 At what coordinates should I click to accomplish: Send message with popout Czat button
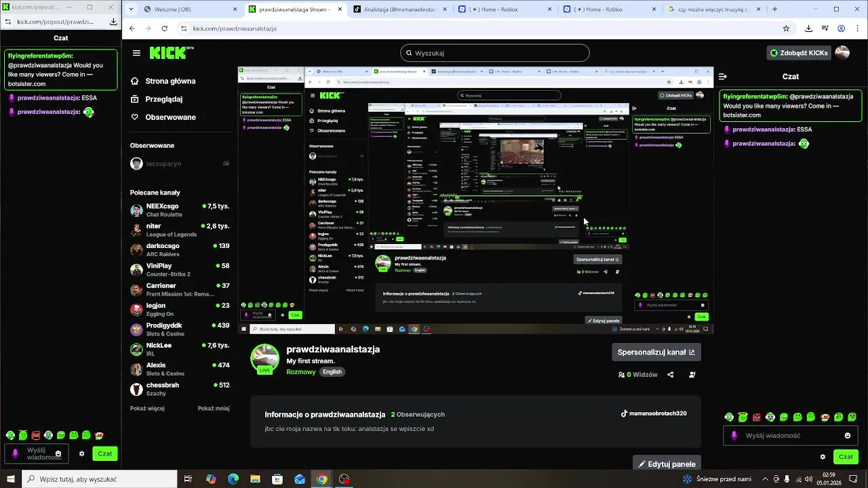tap(105, 453)
